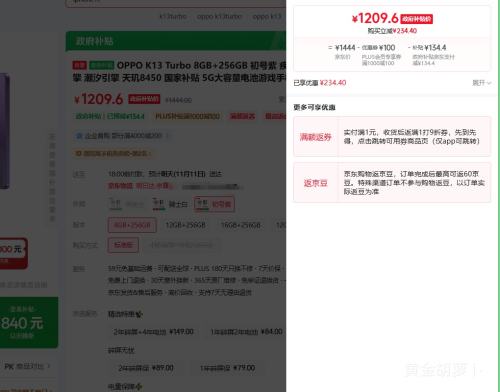This screenshot has width=500, height=392.
Task: Click the main page ¥1209.6 price
Action: pyautogui.click(x=99, y=99)
